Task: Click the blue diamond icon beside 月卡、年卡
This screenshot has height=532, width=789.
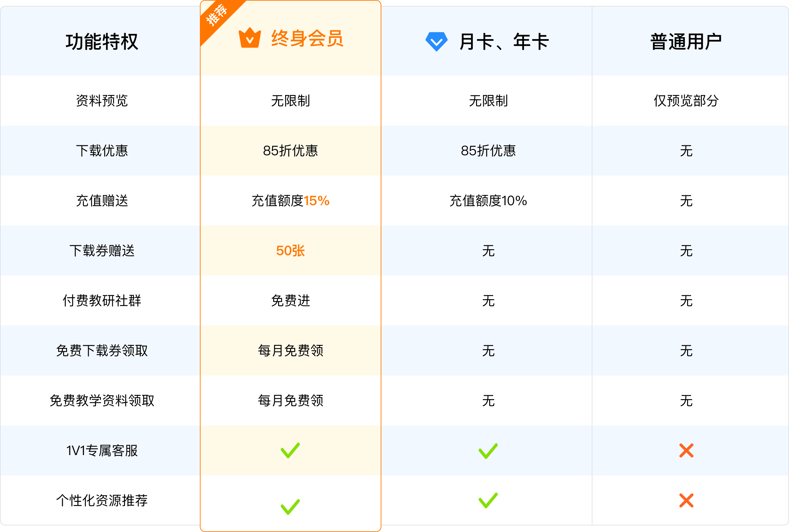Action: click(436, 41)
